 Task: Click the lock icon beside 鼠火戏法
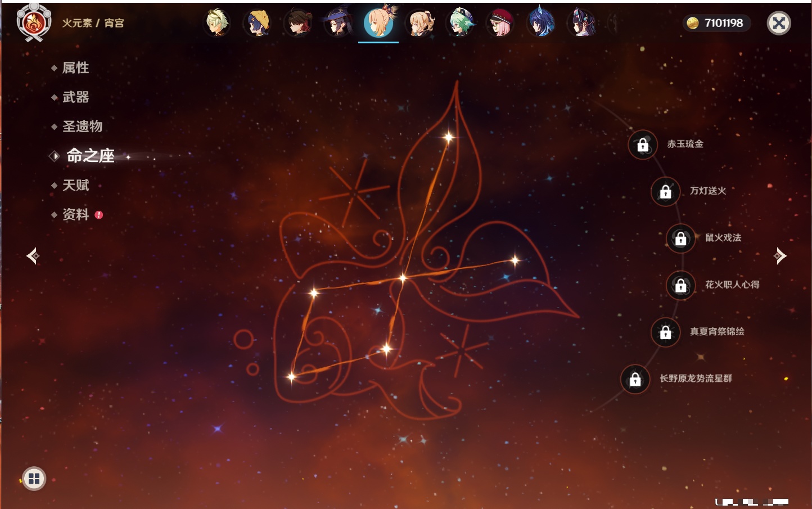pos(681,238)
